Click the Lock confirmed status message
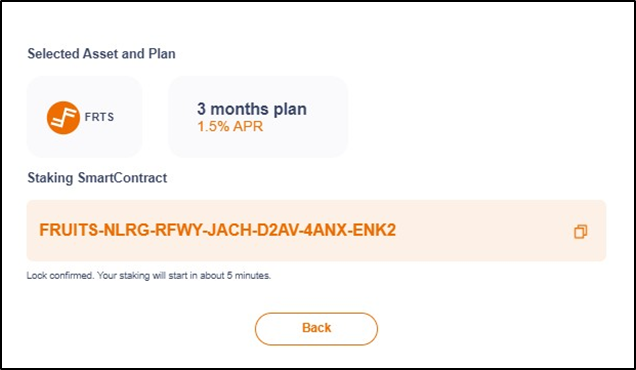Screen dimensions: 636x370 pyautogui.click(x=148, y=275)
